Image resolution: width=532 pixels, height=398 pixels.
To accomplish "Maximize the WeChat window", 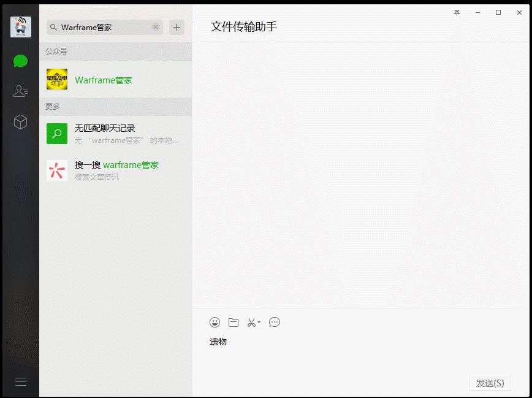I will [x=498, y=12].
